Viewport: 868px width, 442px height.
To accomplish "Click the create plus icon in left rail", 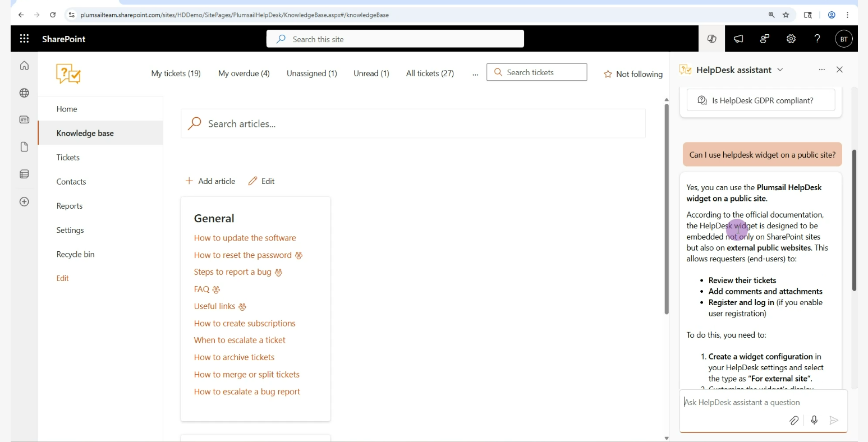I will point(24,202).
